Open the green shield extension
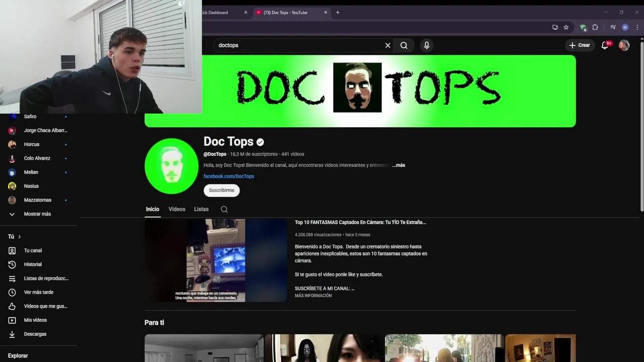Screen dimensions: 644x362 [583, 27]
